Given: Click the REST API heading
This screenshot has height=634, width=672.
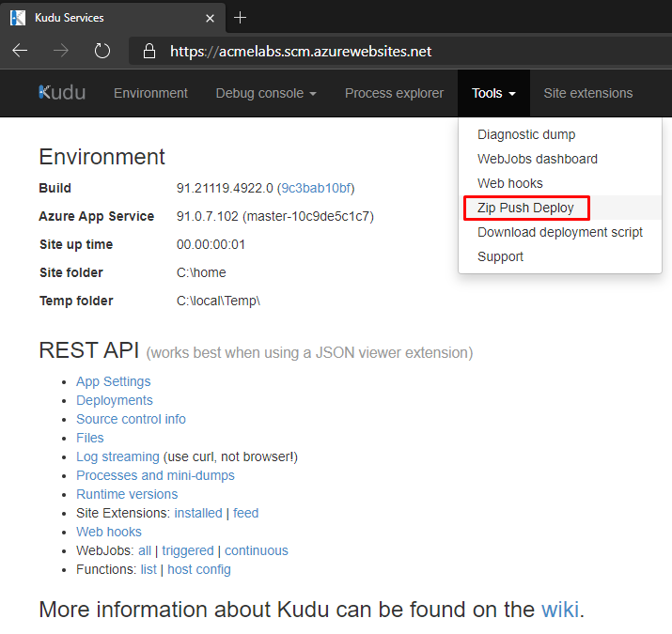Looking at the screenshot, I should (89, 350).
